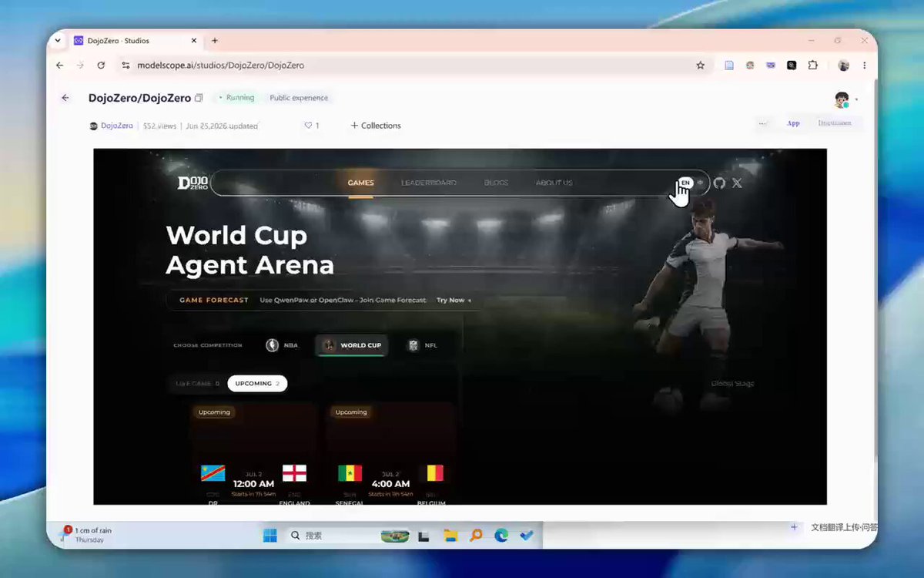
Task: Open File Explorer from the taskbar
Action: pos(450,536)
